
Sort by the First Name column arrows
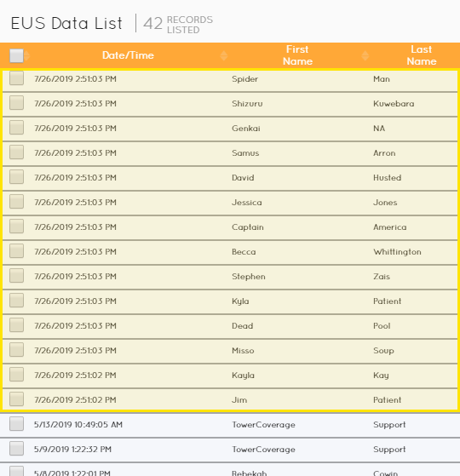click(x=365, y=56)
